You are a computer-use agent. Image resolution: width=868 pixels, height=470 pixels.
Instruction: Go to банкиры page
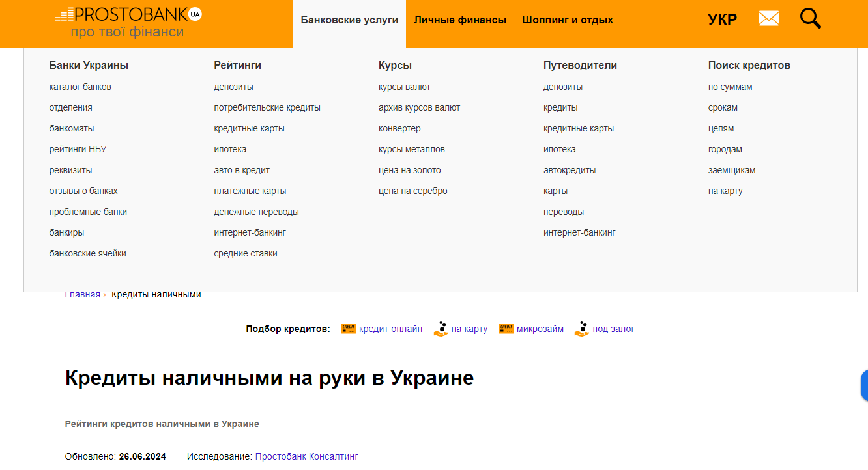[x=66, y=232]
